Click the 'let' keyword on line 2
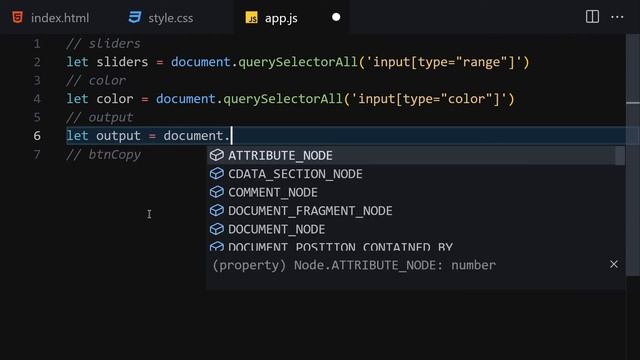Viewport: 640px width, 360px height. tap(77, 62)
